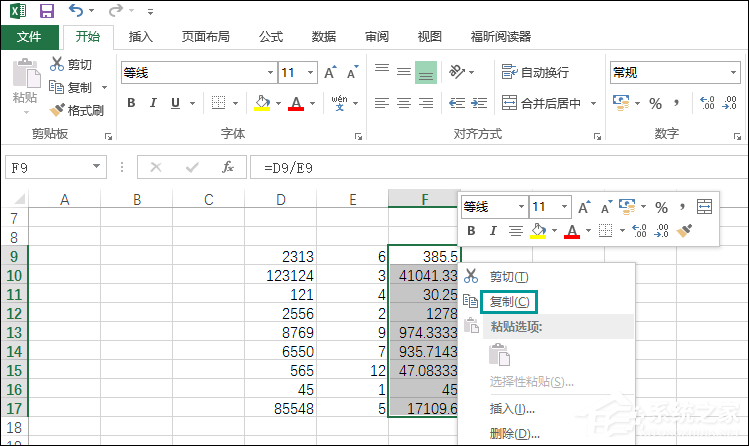
Task: Toggle Bold in the ribbon font group
Action: click(131, 103)
